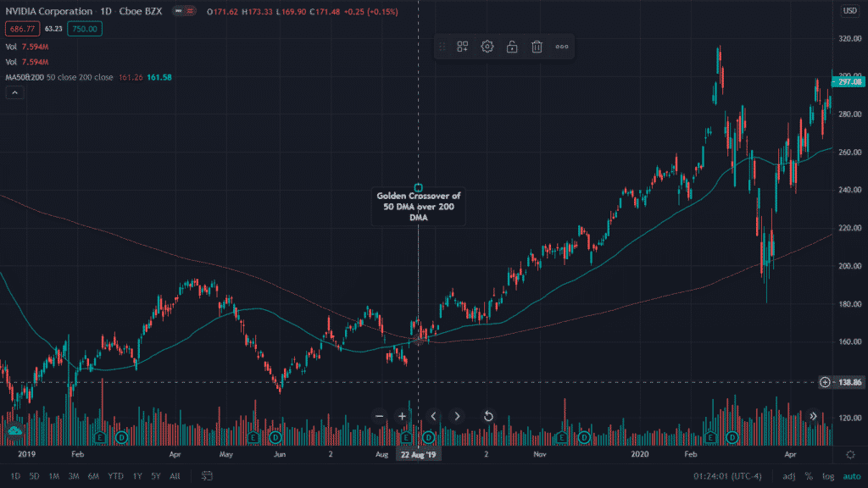Select the YTD time range
868x488 pixels.
(115, 476)
